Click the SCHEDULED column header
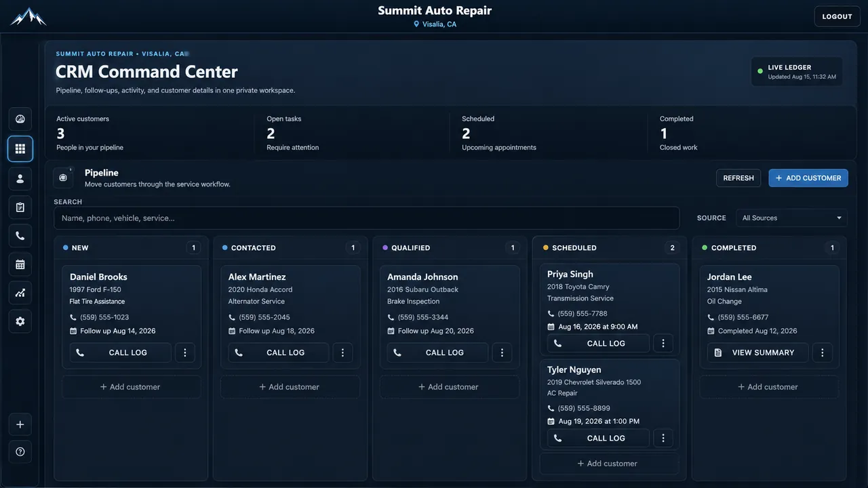This screenshot has height=488, width=868. pyautogui.click(x=610, y=247)
